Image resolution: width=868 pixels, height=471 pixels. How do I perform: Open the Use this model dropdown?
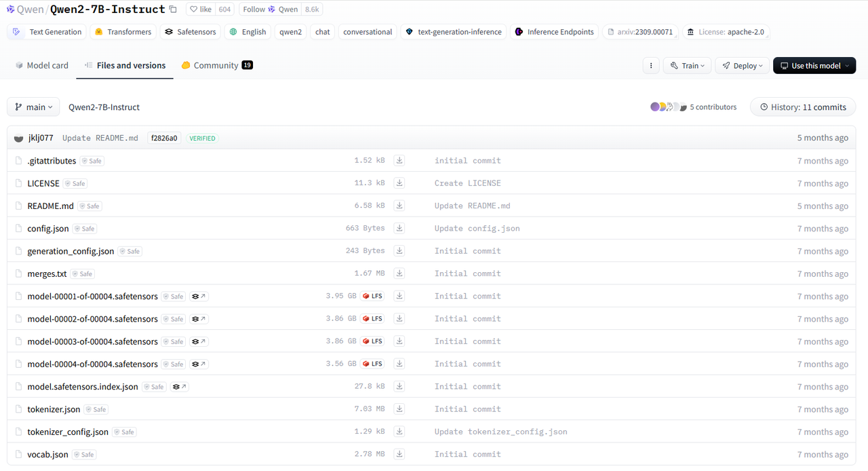[x=814, y=66]
